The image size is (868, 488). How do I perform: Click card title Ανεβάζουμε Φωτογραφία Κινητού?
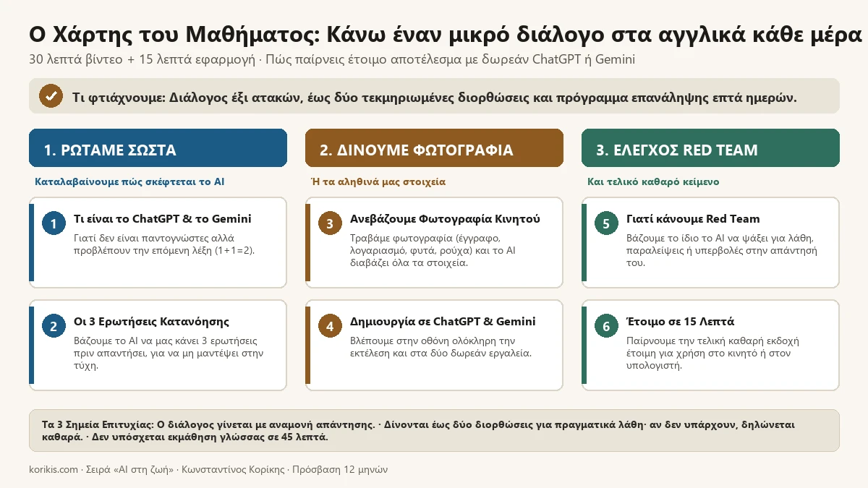pos(445,219)
